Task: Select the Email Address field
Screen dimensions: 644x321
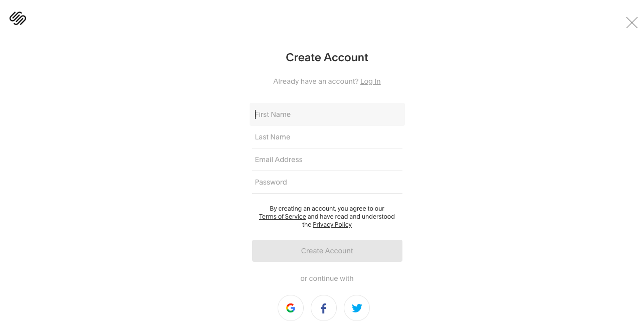Action: click(x=327, y=159)
